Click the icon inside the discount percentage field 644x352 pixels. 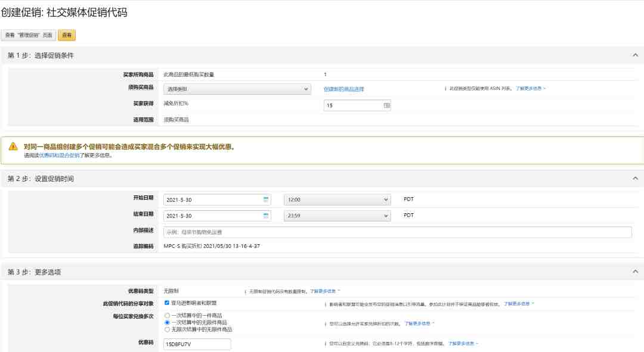[x=386, y=105]
